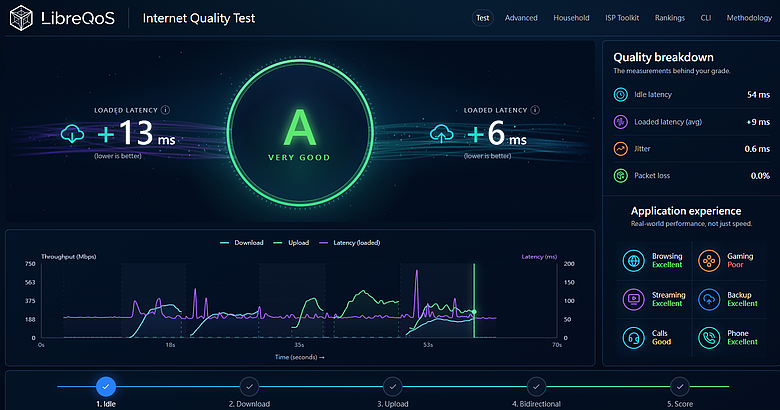Go to ISP Toolkit tab
Screen dimensions: 780x410
point(622,18)
